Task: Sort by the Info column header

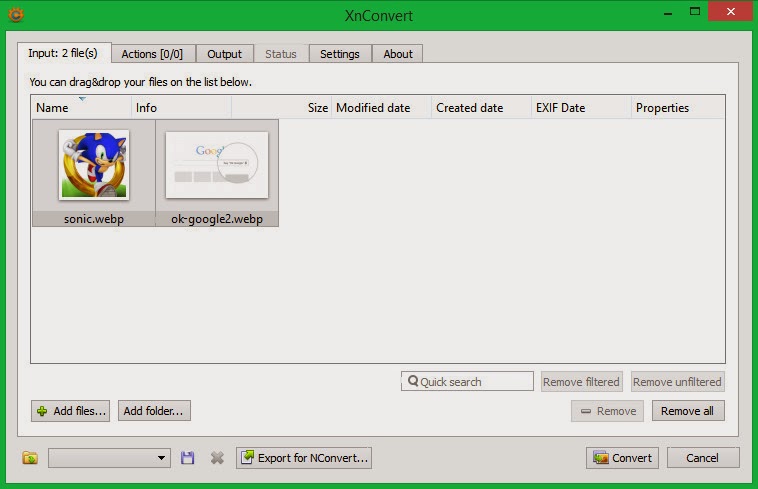Action: coord(181,107)
